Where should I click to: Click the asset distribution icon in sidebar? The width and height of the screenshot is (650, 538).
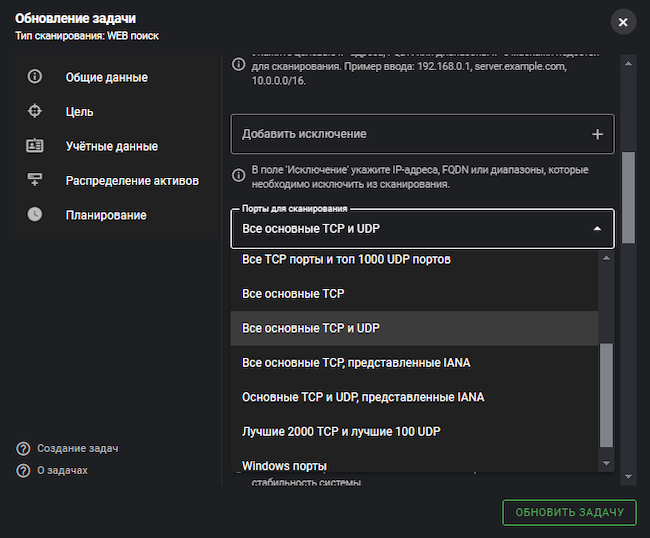[35, 180]
